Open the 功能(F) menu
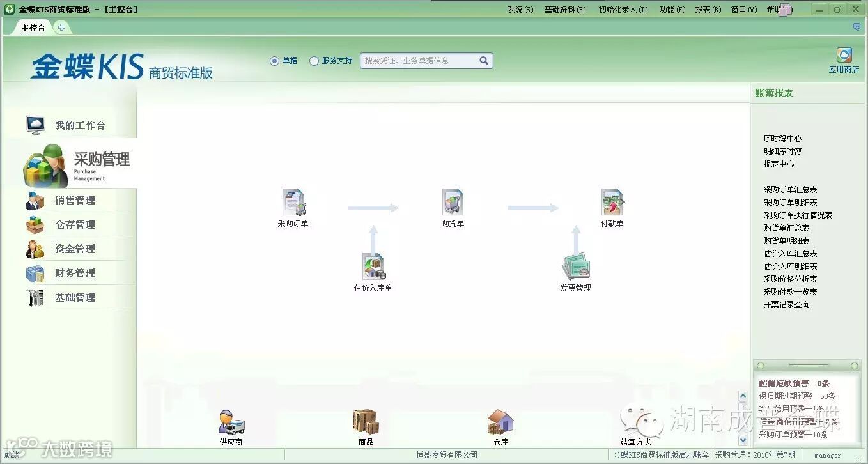Image resolution: width=868 pixels, height=464 pixels. [672, 10]
